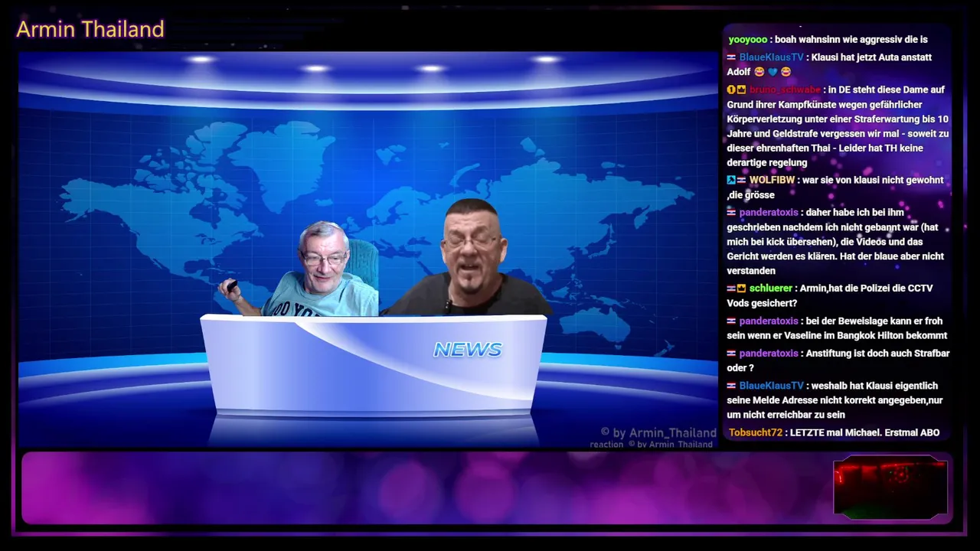Click BlaueKlausTV name in "Klausi hat jetzt Auta" message

[772, 57]
